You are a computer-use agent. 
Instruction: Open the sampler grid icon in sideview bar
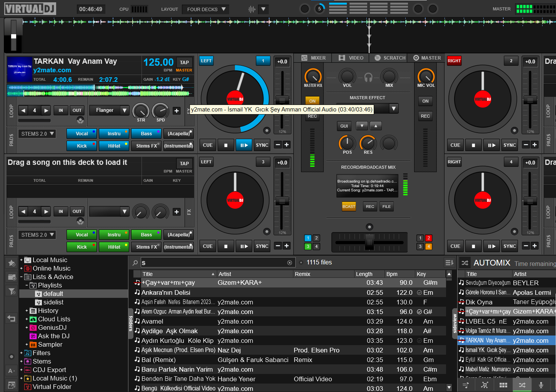(503, 385)
